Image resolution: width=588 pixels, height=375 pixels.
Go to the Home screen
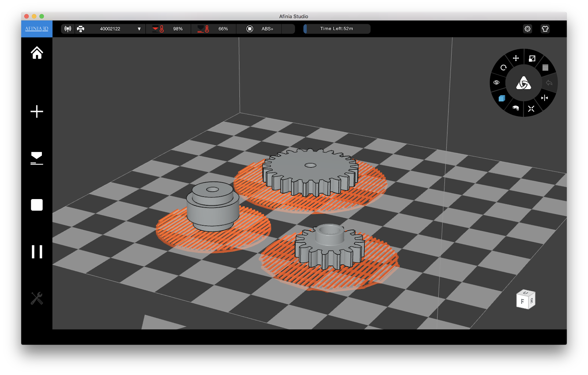coord(37,53)
